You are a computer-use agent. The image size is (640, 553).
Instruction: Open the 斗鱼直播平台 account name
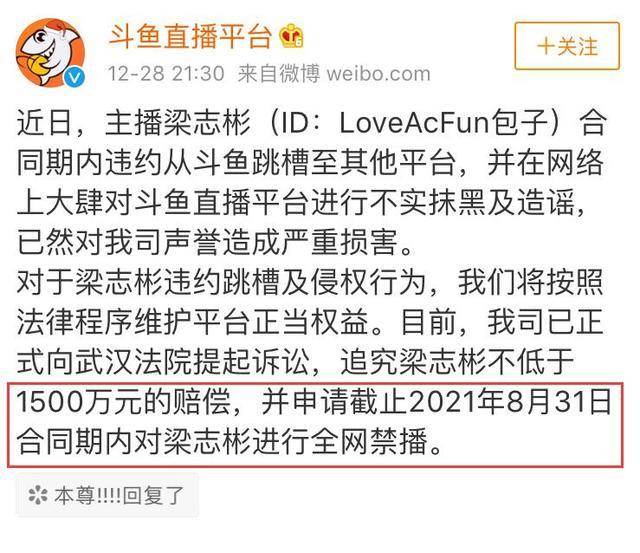pyautogui.click(x=191, y=36)
